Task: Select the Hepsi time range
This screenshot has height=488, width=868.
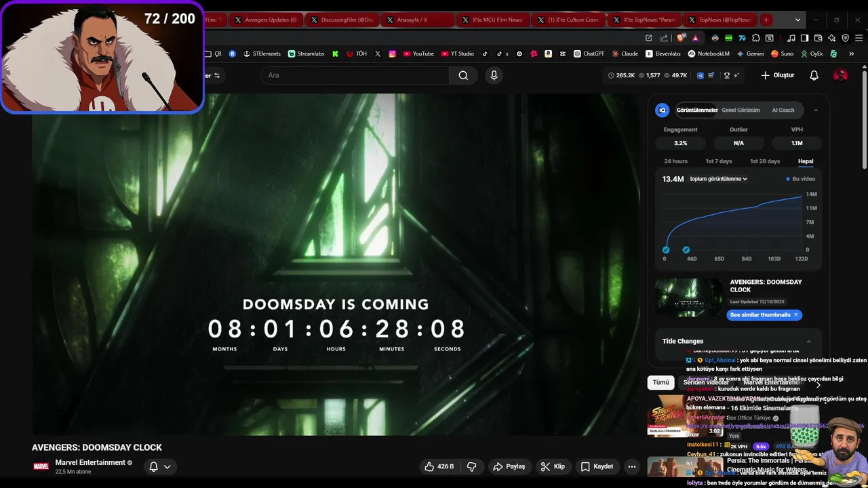Action: (806, 161)
